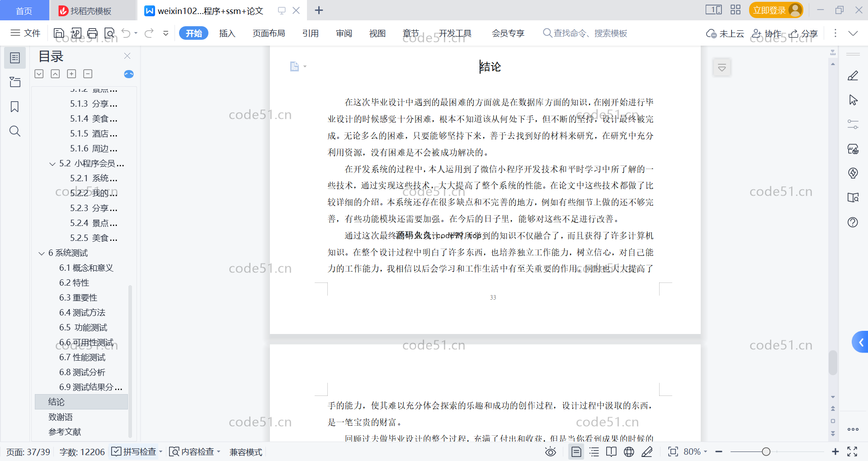Collapse the 6 系统测试 tree node
Viewport: 868px width, 461px height.
pyautogui.click(x=42, y=253)
